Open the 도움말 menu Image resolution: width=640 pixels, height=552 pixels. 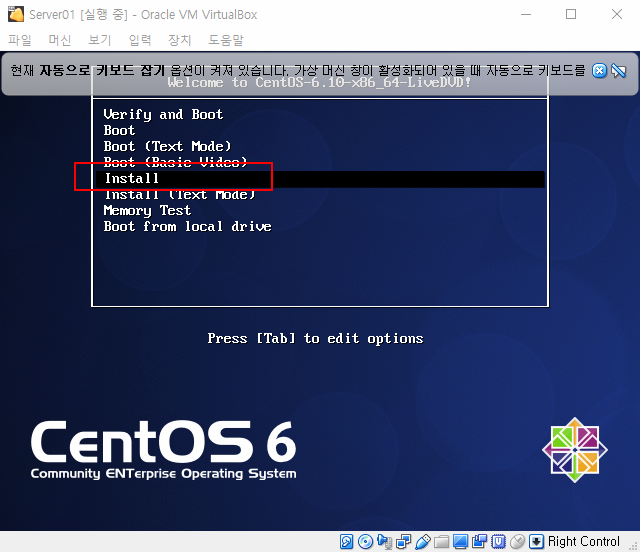click(226, 40)
